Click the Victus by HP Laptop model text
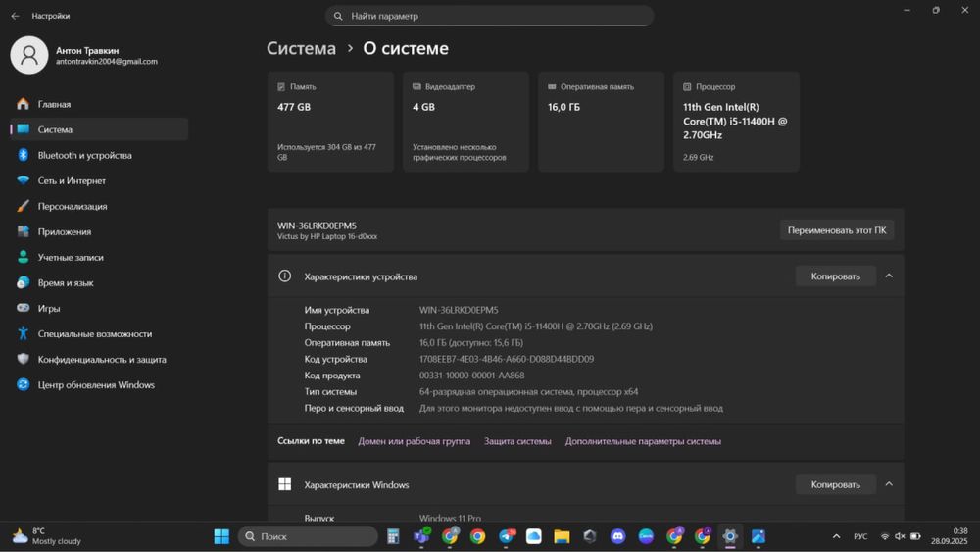 point(327,237)
